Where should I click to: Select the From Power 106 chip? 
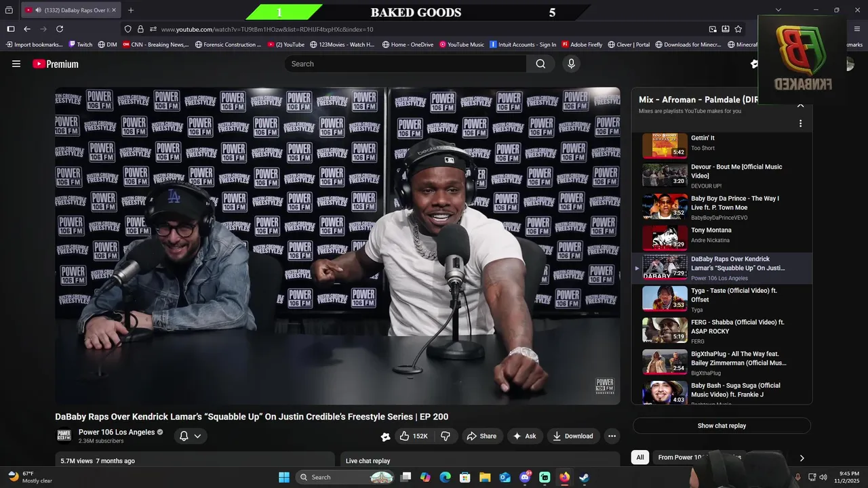(x=699, y=457)
